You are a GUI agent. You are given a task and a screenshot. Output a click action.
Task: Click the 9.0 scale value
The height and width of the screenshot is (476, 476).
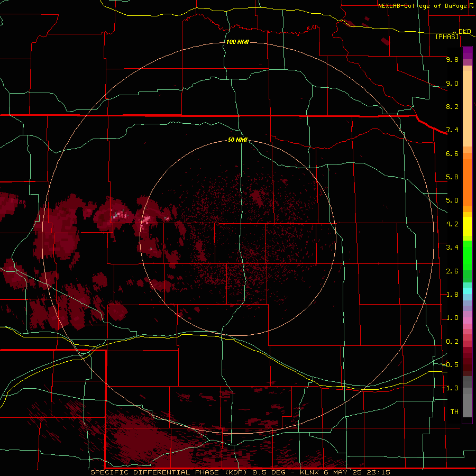click(452, 83)
